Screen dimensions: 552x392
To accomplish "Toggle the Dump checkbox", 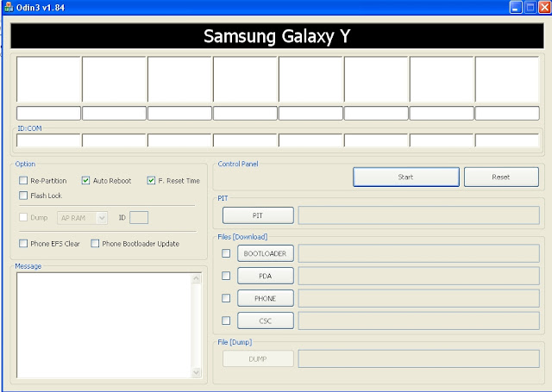I will click(x=23, y=217).
